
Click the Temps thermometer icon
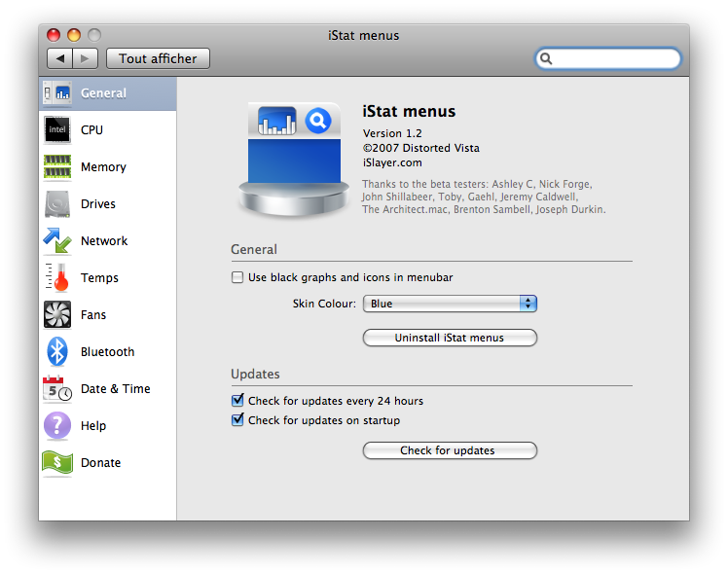click(57, 277)
